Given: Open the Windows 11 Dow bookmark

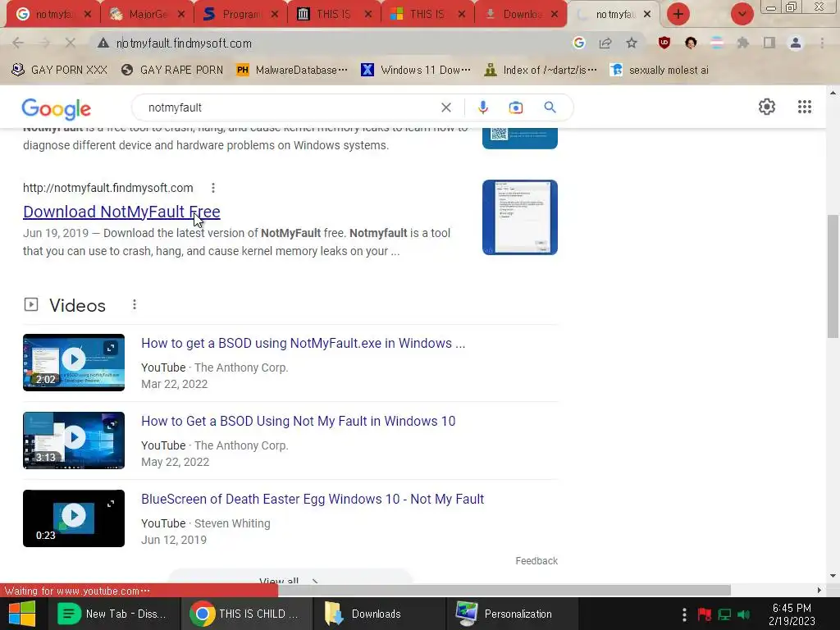Looking at the screenshot, I should [x=416, y=70].
